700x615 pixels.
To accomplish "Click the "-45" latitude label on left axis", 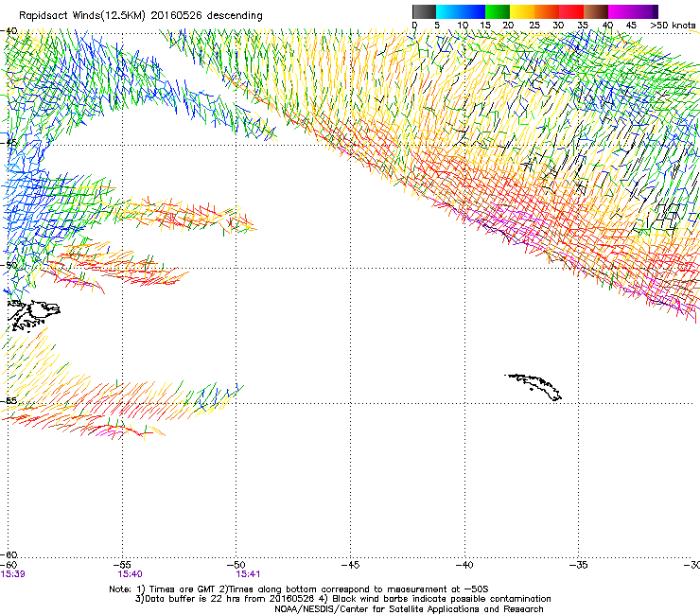I will pyautogui.click(x=9, y=143).
